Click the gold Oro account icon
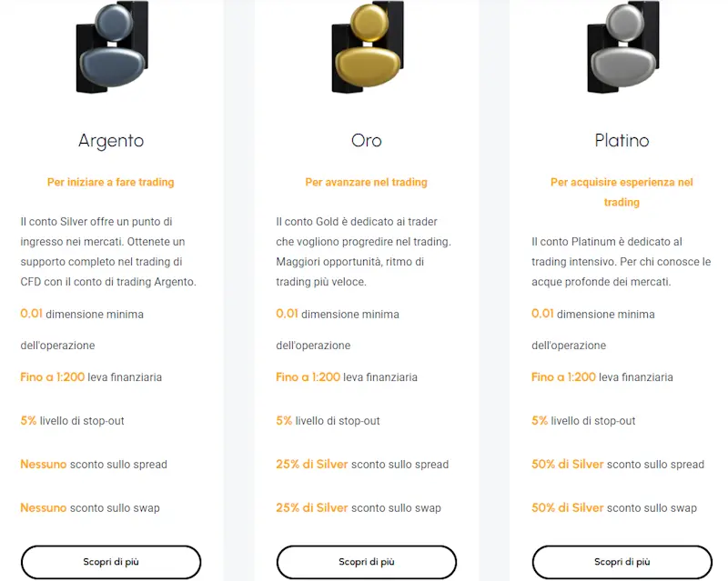 (368, 46)
